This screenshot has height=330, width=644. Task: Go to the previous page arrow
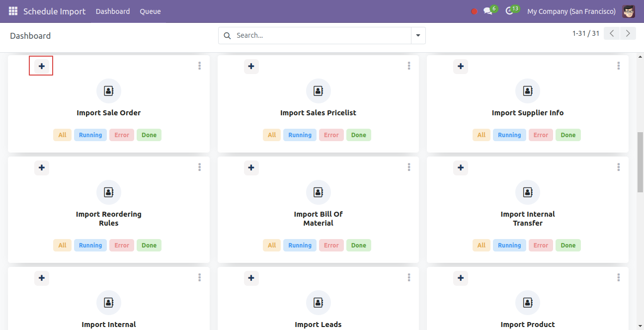pos(612,33)
